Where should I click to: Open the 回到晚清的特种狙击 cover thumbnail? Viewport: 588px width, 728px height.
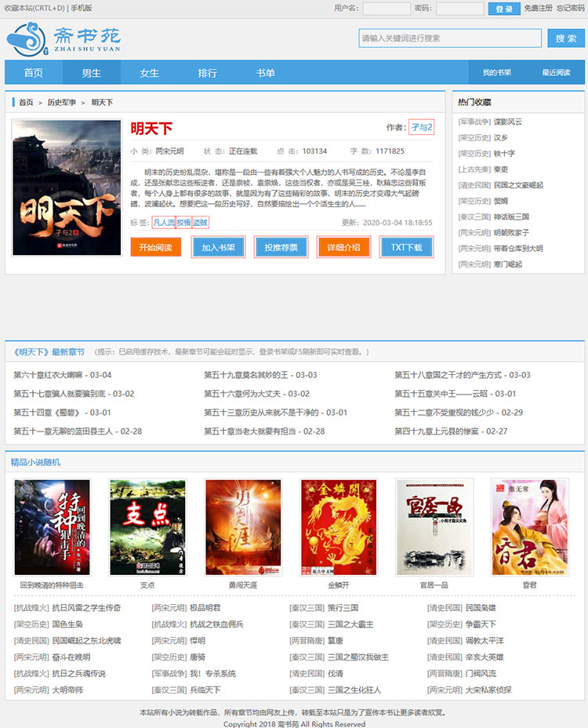[52, 527]
